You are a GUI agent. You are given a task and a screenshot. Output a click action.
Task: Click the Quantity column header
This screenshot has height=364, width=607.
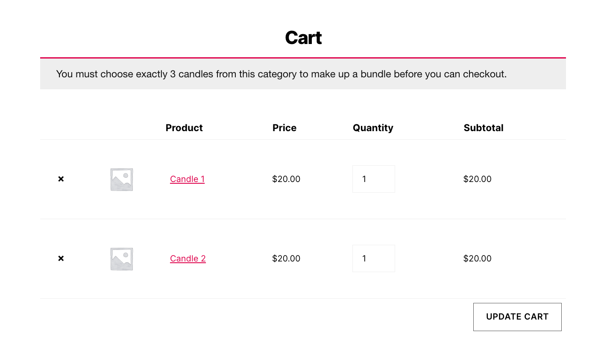[373, 128]
